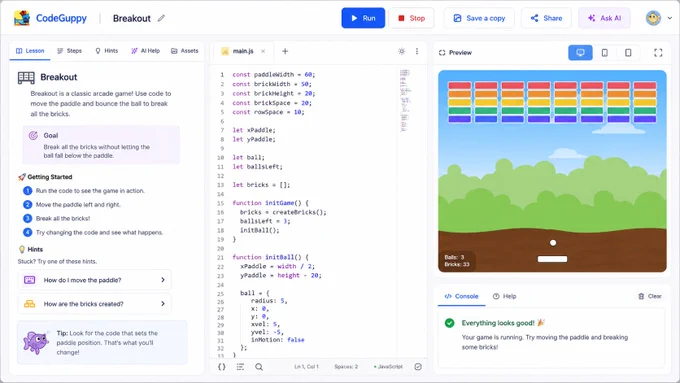Screen dimensions: 680x383
Task: Click the 'let bricks = [];' line
Action: (x=261, y=184)
